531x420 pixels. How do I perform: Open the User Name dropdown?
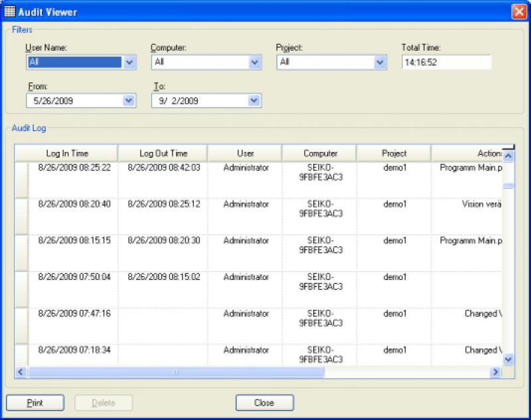(x=129, y=62)
